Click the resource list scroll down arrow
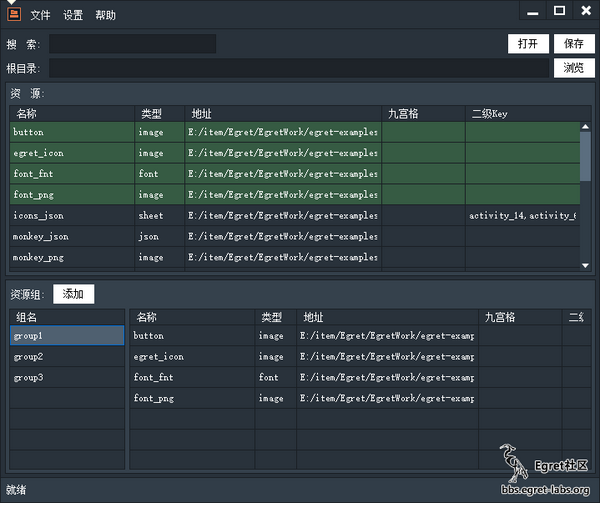The height and width of the screenshot is (505, 600). (585, 265)
